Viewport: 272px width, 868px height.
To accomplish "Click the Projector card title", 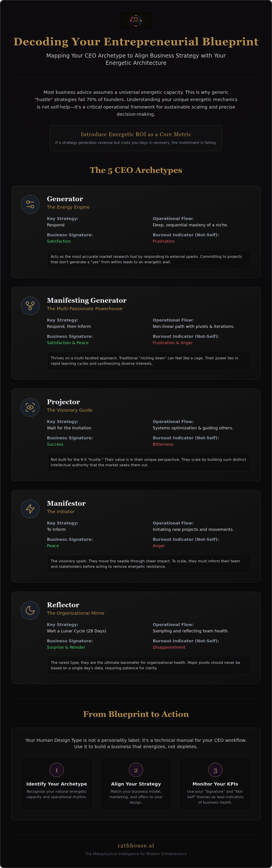I will [63, 402].
